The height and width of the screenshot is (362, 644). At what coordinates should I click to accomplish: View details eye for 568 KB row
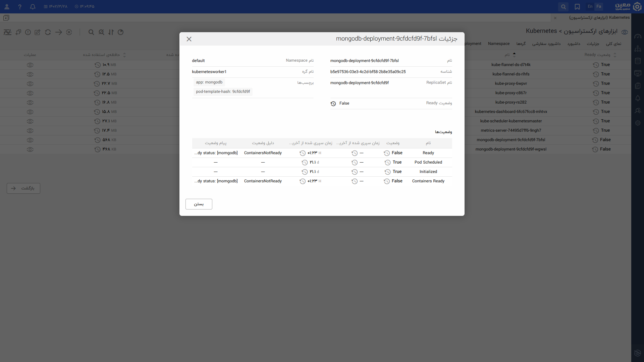pyautogui.click(x=30, y=140)
